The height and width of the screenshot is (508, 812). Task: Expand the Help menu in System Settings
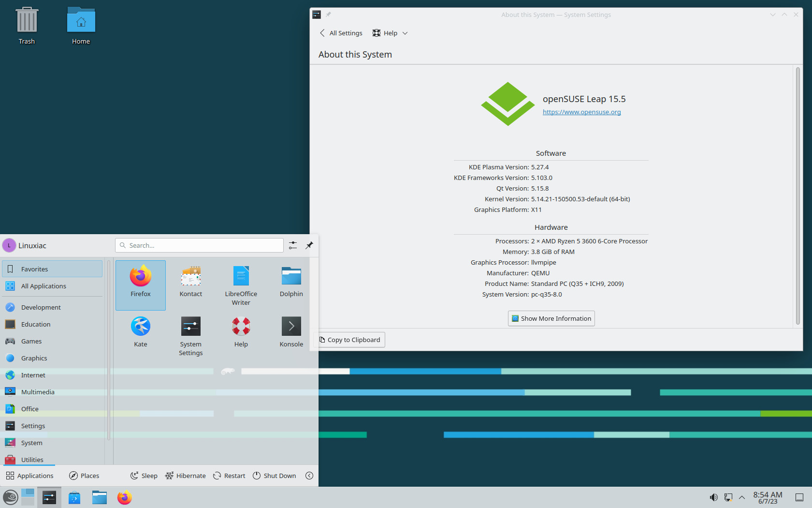[405, 33]
